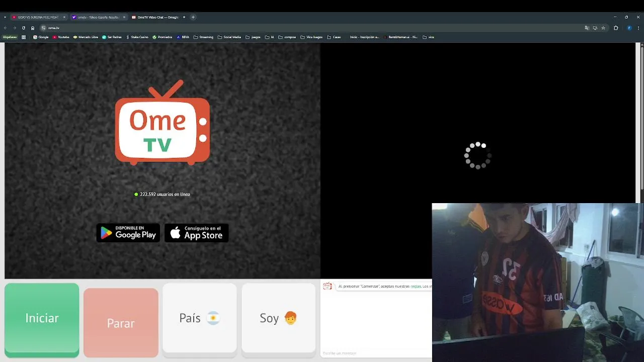Expand the Social Media bookmarks folder
The height and width of the screenshot is (362, 644).
pos(229,37)
